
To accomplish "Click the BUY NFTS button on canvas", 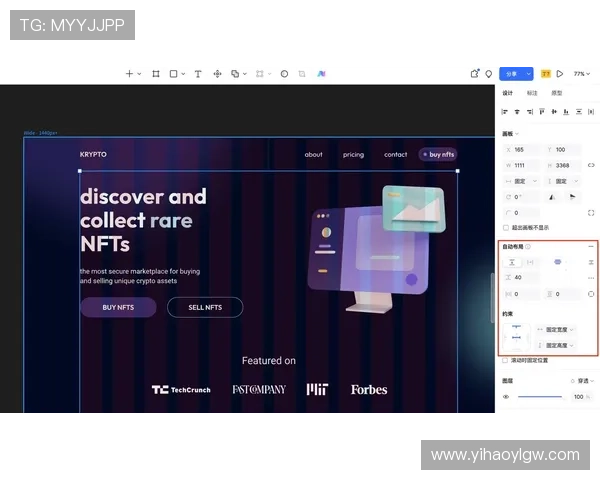I will 118,307.
